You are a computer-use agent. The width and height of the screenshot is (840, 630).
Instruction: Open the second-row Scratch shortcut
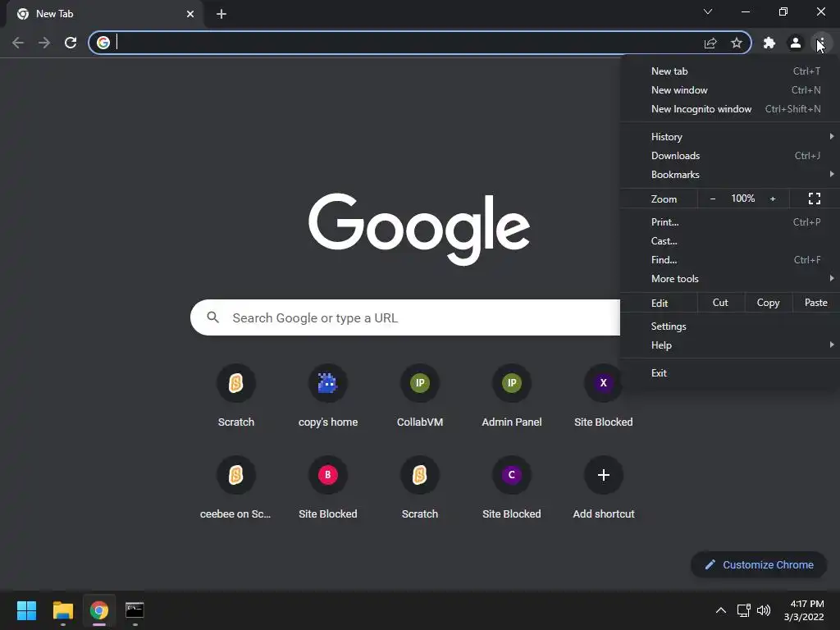click(x=420, y=487)
